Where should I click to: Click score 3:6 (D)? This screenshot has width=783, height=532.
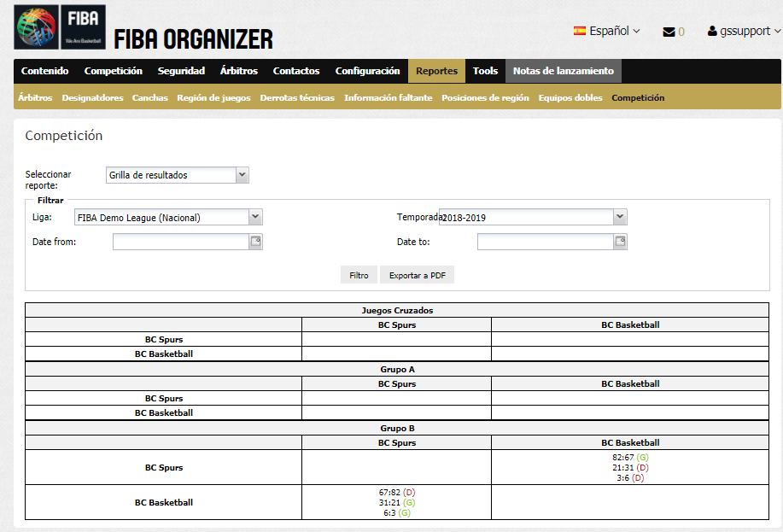[630, 478]
